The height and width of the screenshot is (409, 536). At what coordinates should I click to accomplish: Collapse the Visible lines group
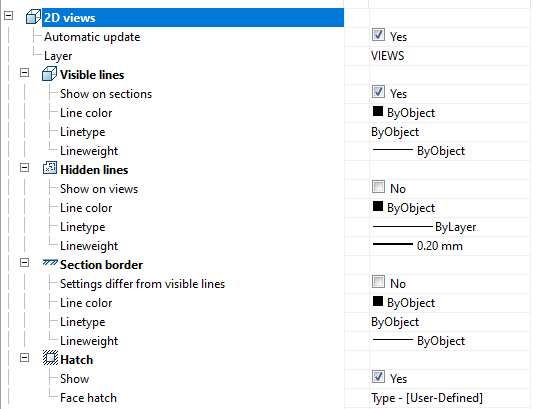[x=24, y=73]
